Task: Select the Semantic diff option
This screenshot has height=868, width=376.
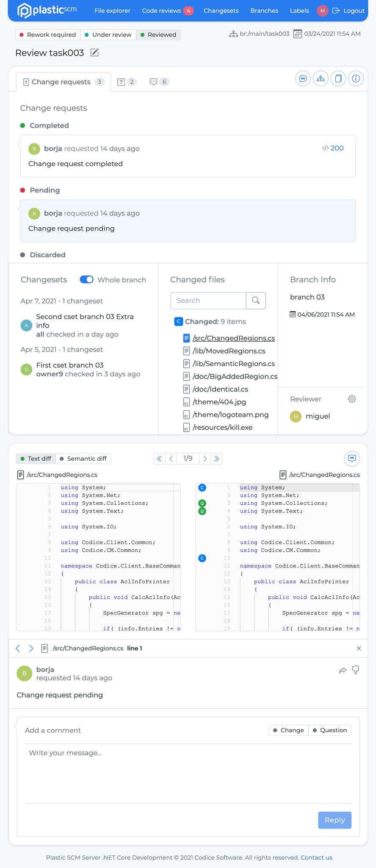Action: click(83, 459)
